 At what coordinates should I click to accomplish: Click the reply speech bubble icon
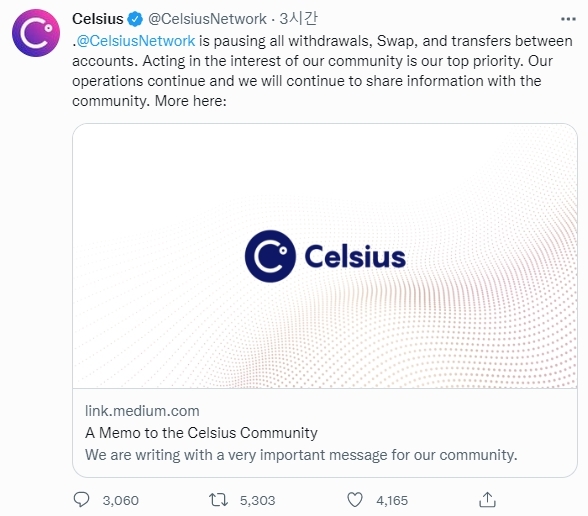(x=81, y=500)
